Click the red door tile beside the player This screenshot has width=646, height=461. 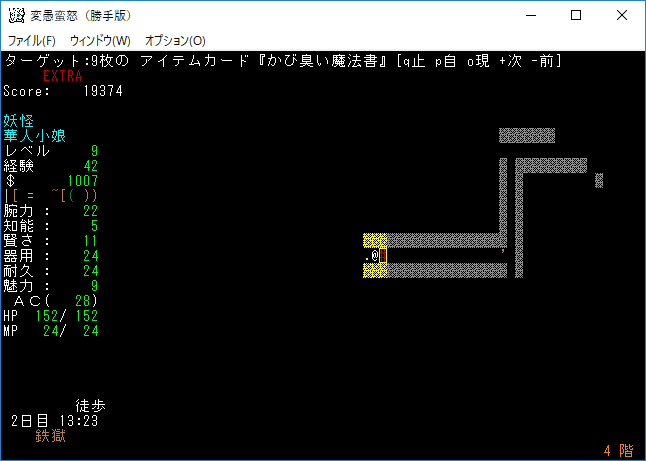point(383,256)
